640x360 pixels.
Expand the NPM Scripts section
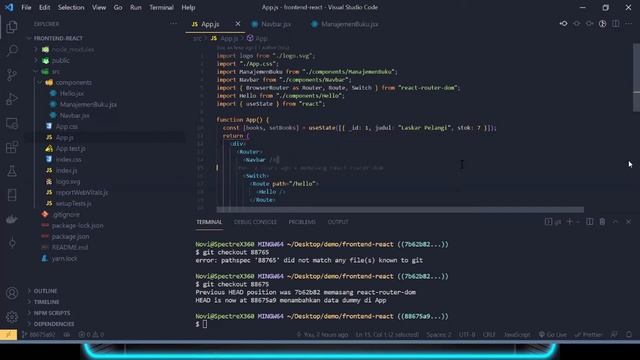[51, 313]
